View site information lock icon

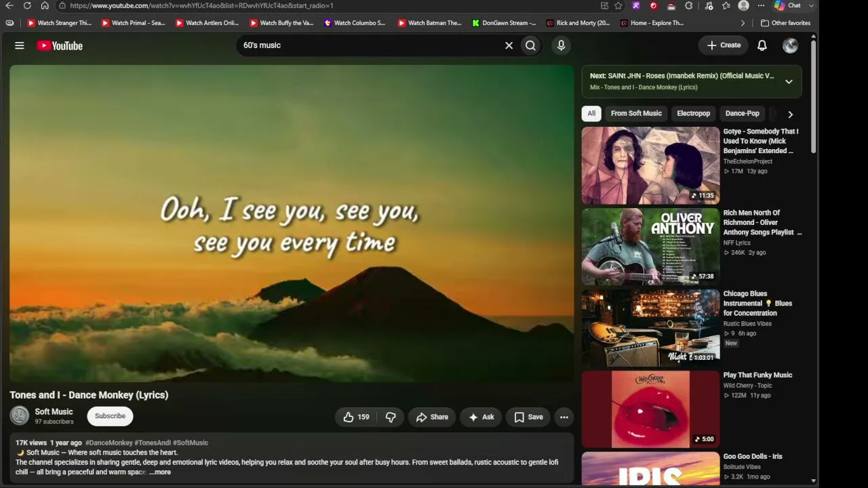tap(62, 5)
